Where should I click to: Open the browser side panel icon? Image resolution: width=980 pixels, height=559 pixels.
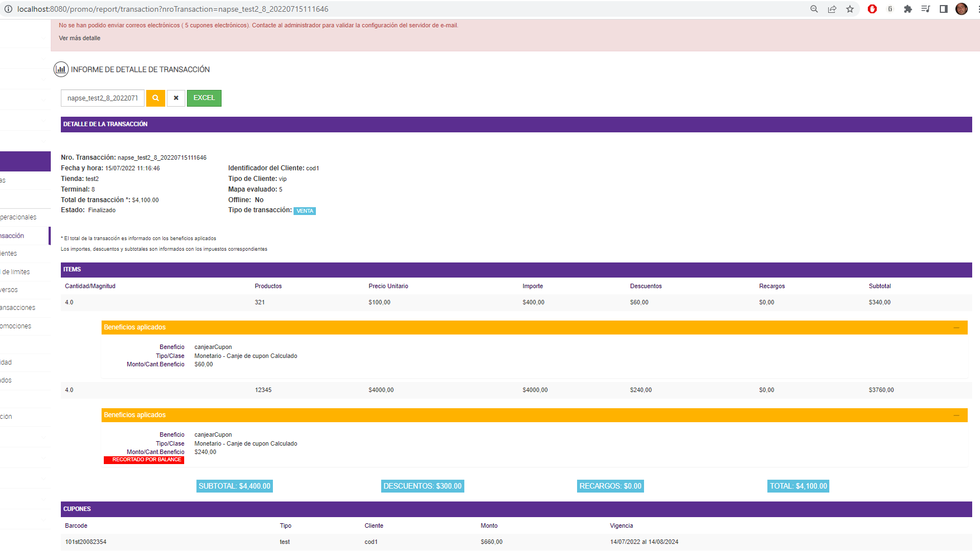[944, 9]
